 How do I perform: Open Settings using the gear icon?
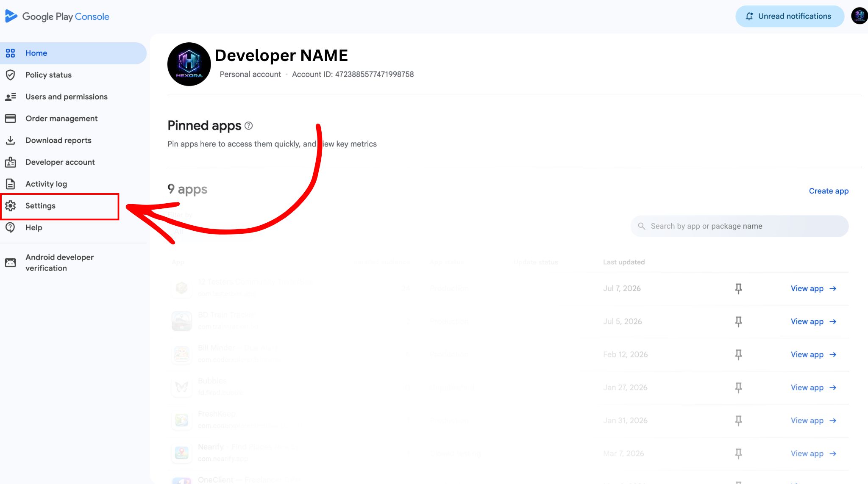[x=10, y=206]
